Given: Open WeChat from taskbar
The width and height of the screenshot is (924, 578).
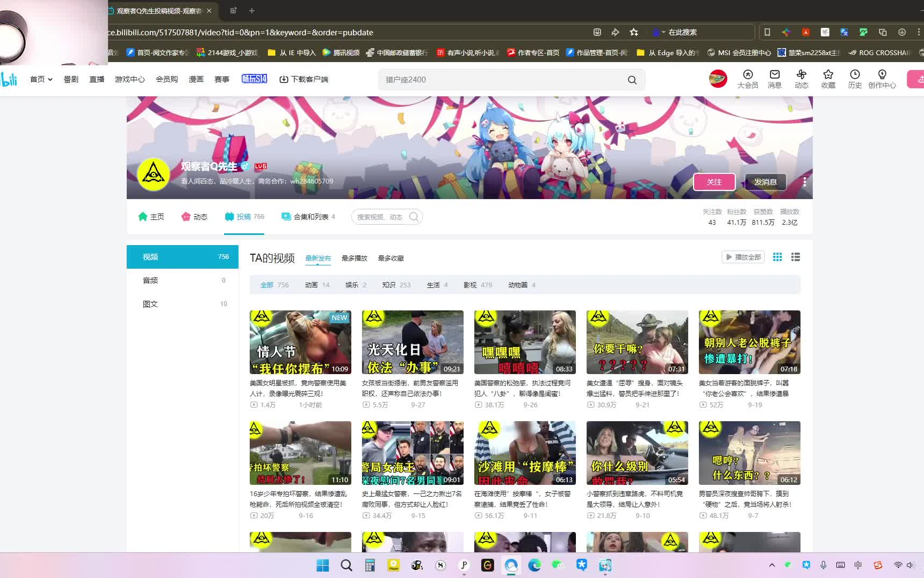Looking at the screenshot, I should click(x=558, y=565).
